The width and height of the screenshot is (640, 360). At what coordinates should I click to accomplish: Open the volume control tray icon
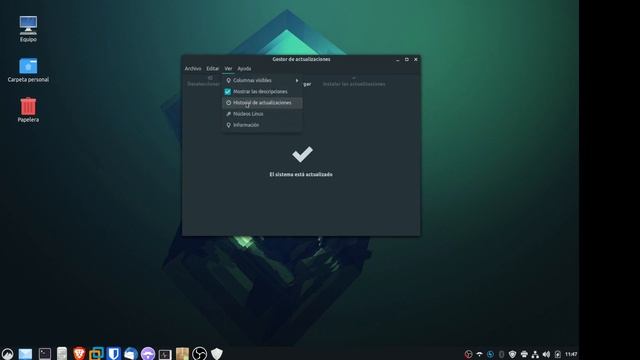(546, 354)
